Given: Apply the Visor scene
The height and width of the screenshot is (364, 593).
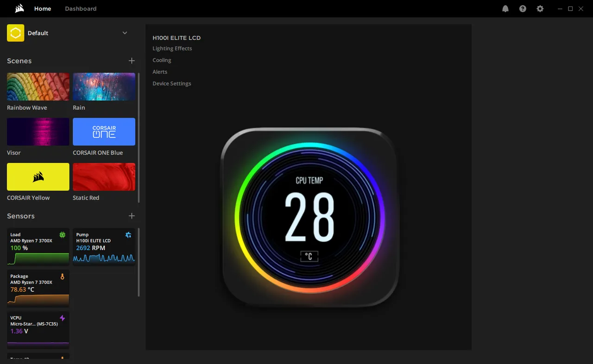Looking at the screenshot, I should [x=38, y=132].
